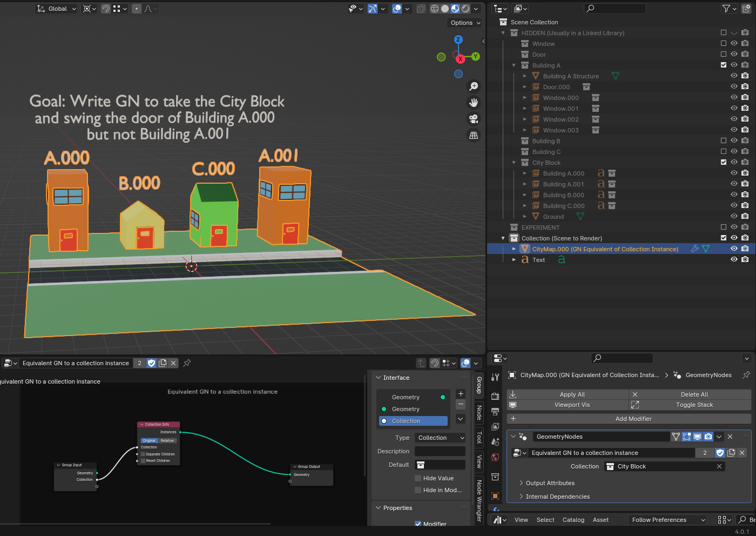Open the Catalog menu in asset browser
The image size is (756, 536).
(573, 520)
